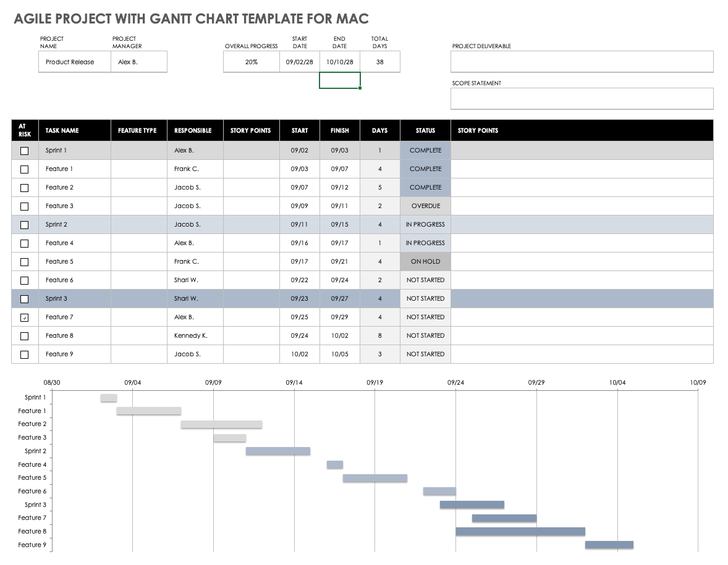Select the ON HOLD status for Feature 5
The image size is (728, 565).
click(425, 262)
